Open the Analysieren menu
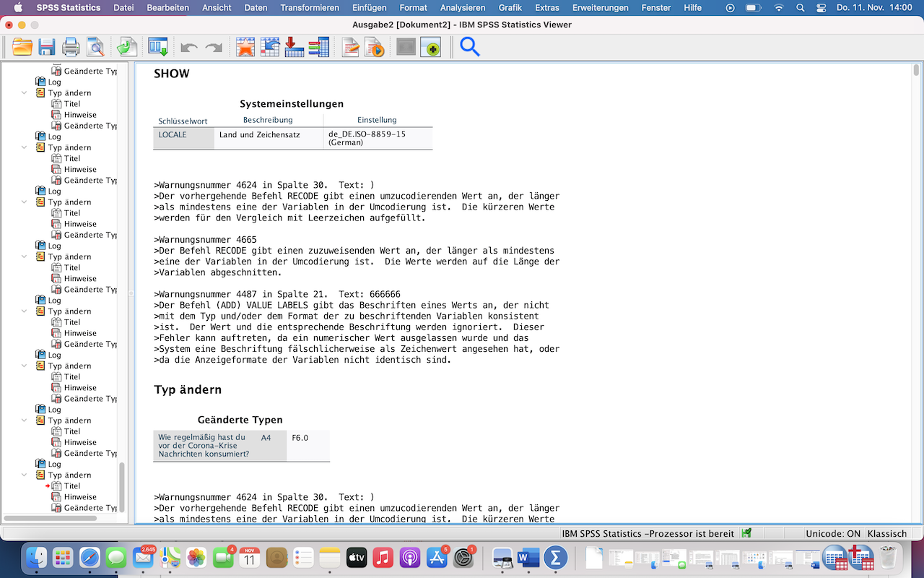This screenshot has width=924, height=578. coord(462,8)
